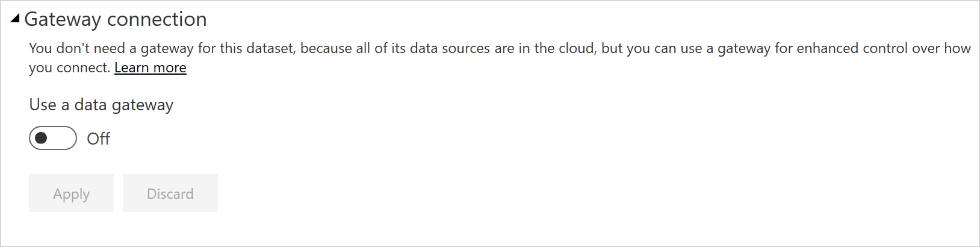The image size is (980, 247).
Task: Turn on the data gateway switch
Action: point(53,138)
